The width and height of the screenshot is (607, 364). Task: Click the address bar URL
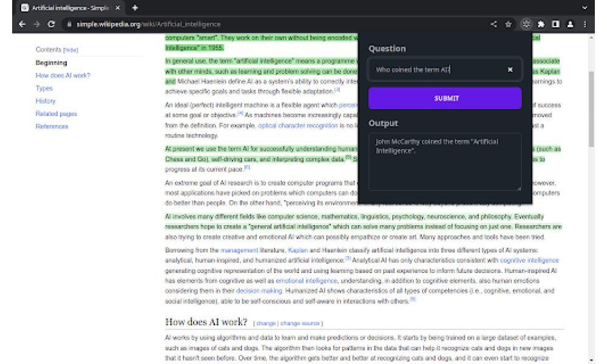tap(149, 24)
